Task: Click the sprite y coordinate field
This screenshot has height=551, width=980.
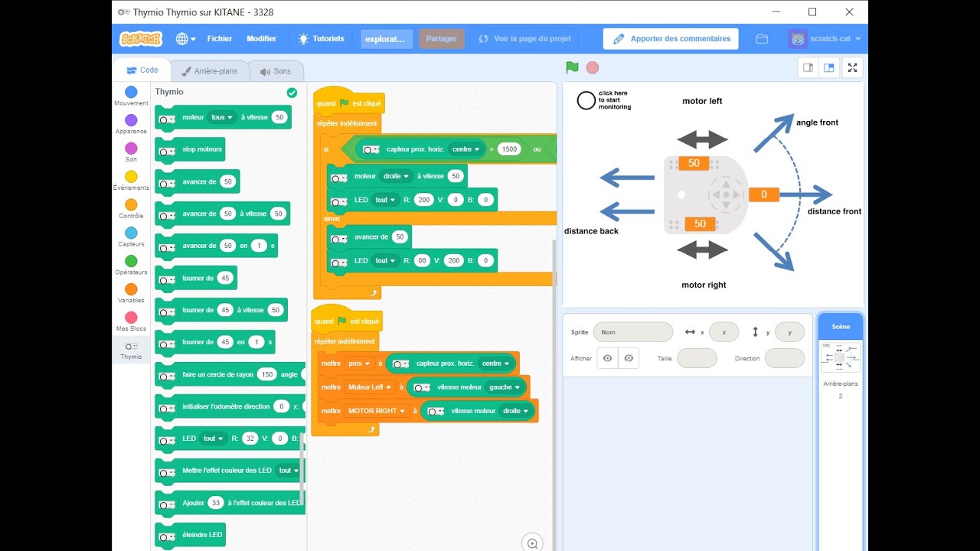Action: coord(789,332)
